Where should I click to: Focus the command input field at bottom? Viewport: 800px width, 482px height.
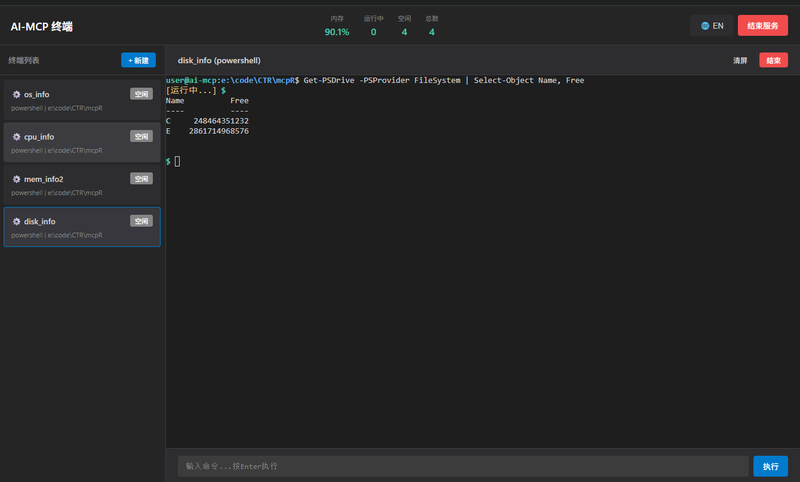[462, 466]
